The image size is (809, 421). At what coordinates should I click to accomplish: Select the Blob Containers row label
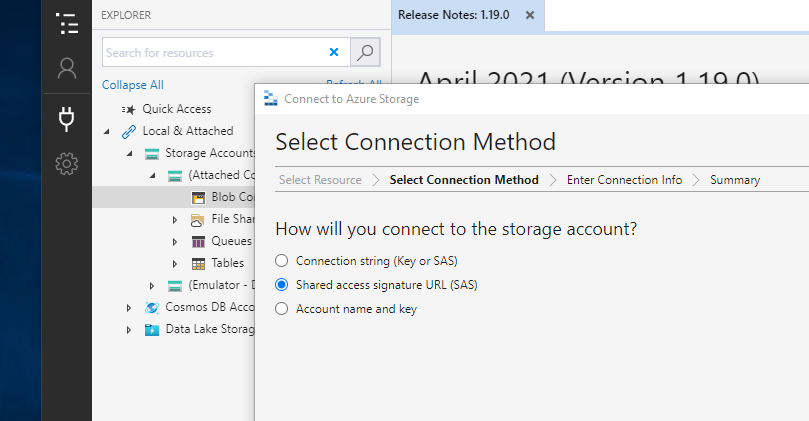[232, 197]
